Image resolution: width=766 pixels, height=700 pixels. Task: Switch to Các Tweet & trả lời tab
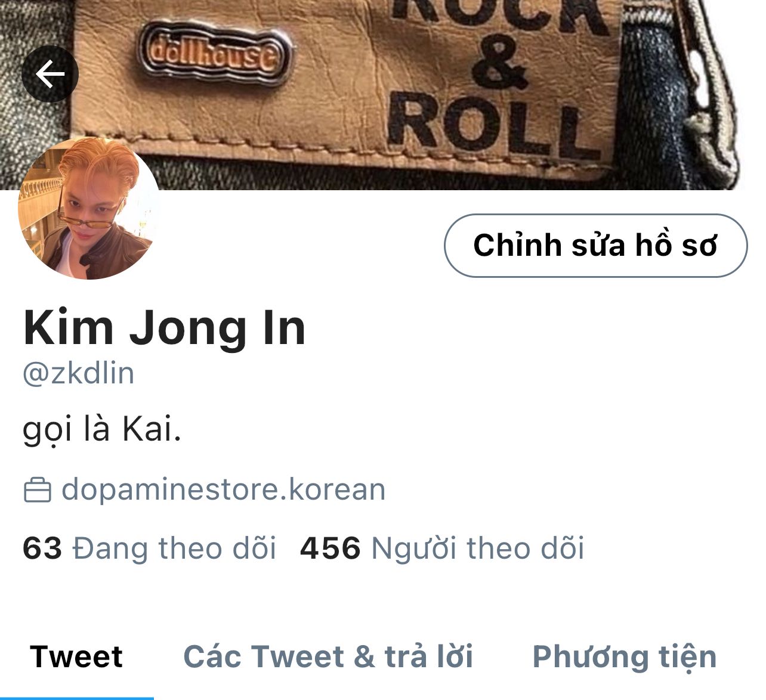click(x=328, y=656)
